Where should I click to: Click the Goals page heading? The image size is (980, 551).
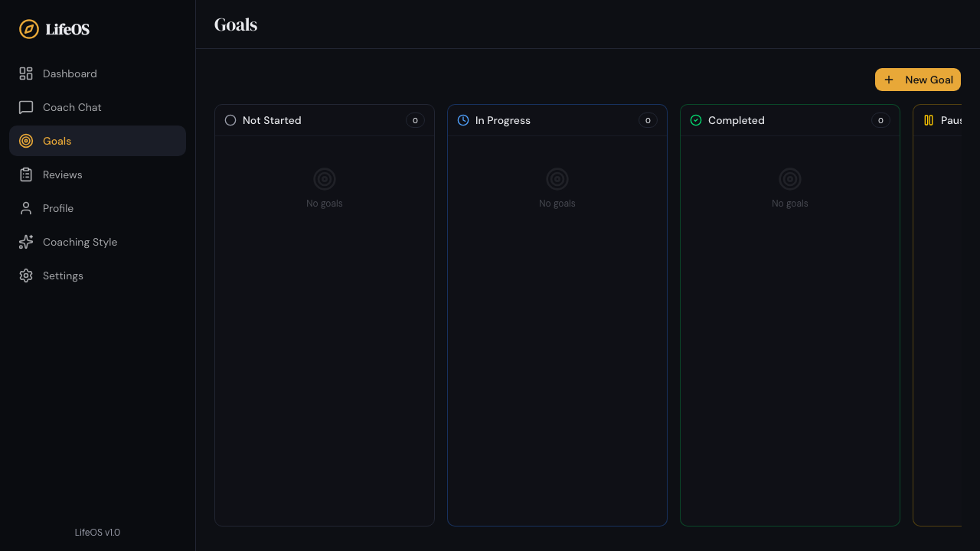(236, 24)
